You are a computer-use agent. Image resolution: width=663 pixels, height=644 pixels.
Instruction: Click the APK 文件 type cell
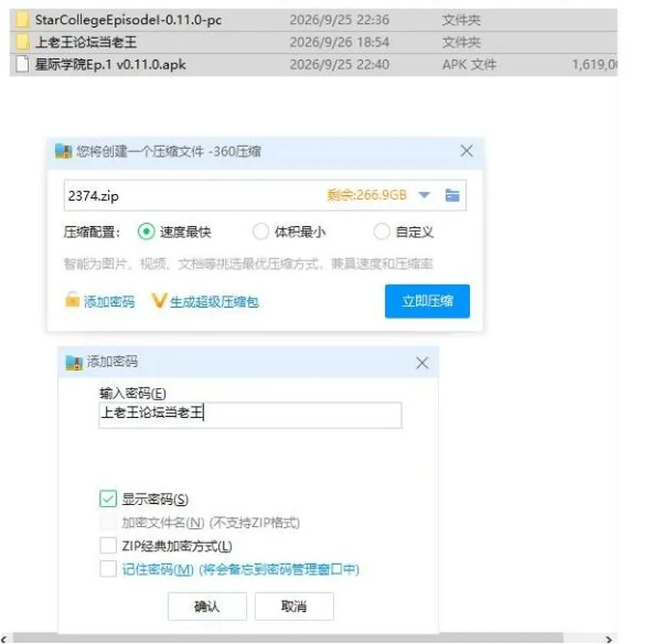469,65
